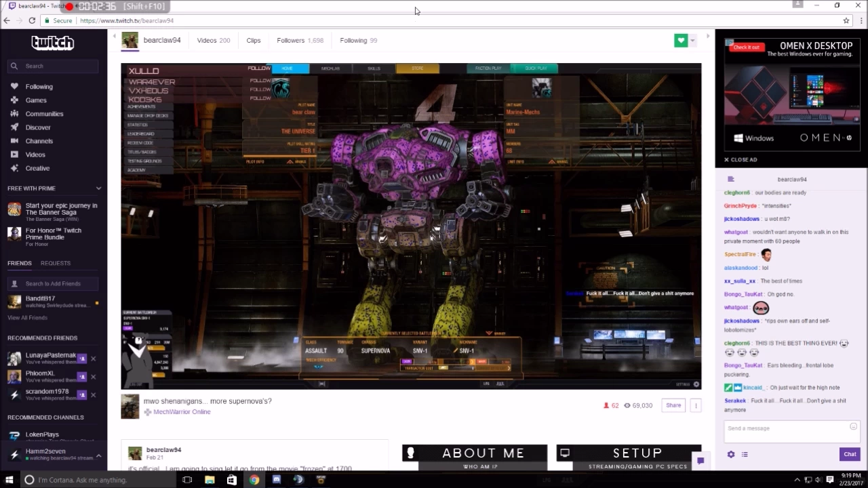Open the stream options three-dot menu
Viewport: 868px width, 488px height.
click(x=696, y=405)
